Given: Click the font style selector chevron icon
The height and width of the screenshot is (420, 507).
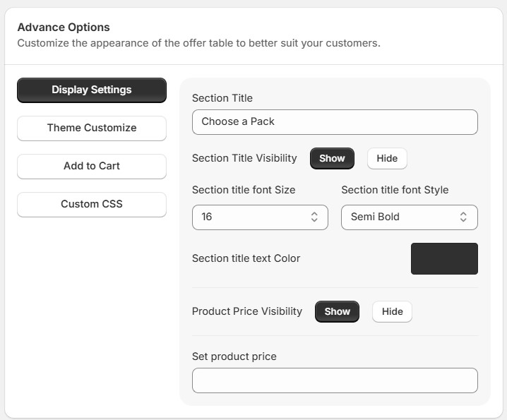Looking at the screenshot, I should pos(463,217).
